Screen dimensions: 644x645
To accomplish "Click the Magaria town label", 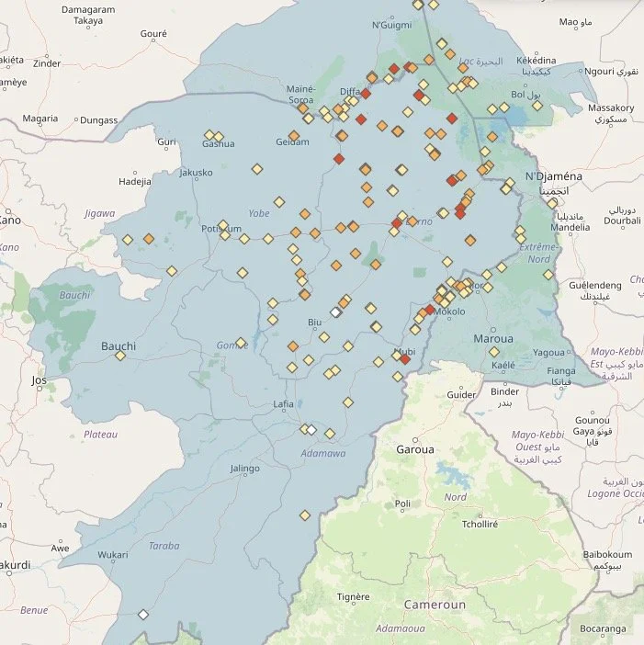I will 40,118.
